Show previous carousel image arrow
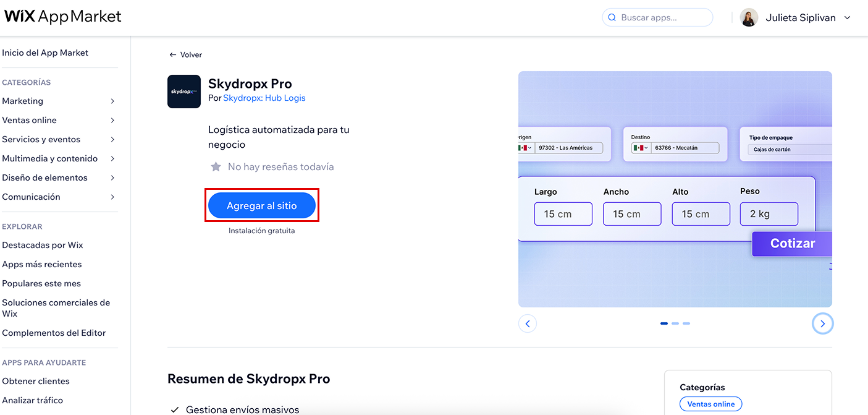This screenshot has width=868, height=415. point(528,323)
